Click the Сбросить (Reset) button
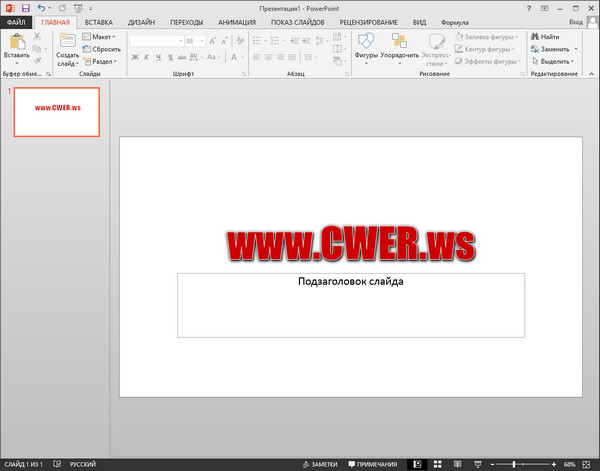Viewport: 600px width, 471px height. coord(102,49)
